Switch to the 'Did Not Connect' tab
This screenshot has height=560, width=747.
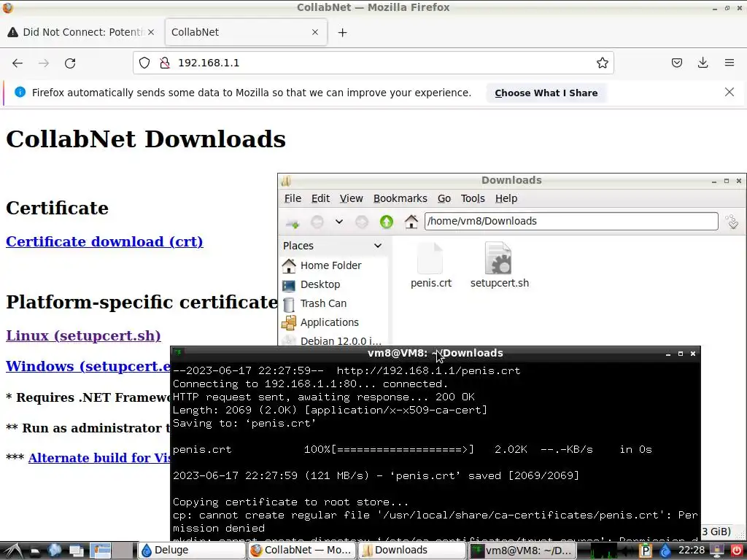click(x=81, y=32)
